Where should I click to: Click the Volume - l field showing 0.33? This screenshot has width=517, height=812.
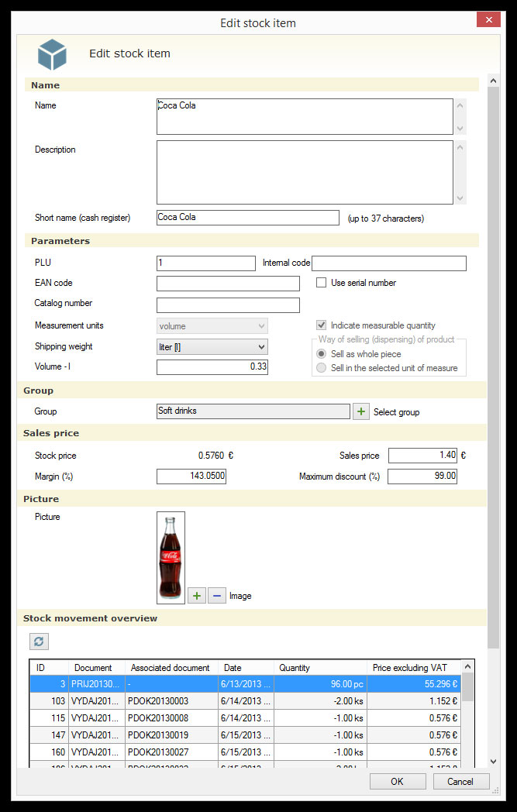212,366
